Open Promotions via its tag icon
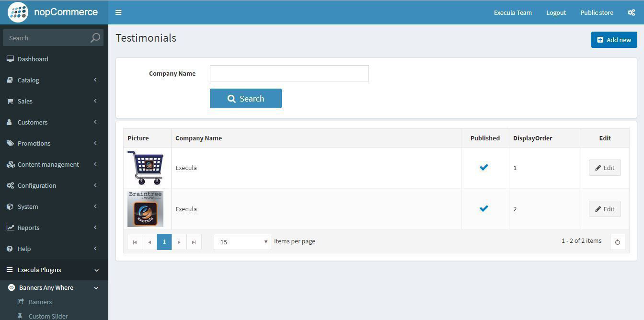The height and width of the screenshot is (320, 644). point(10,143)
